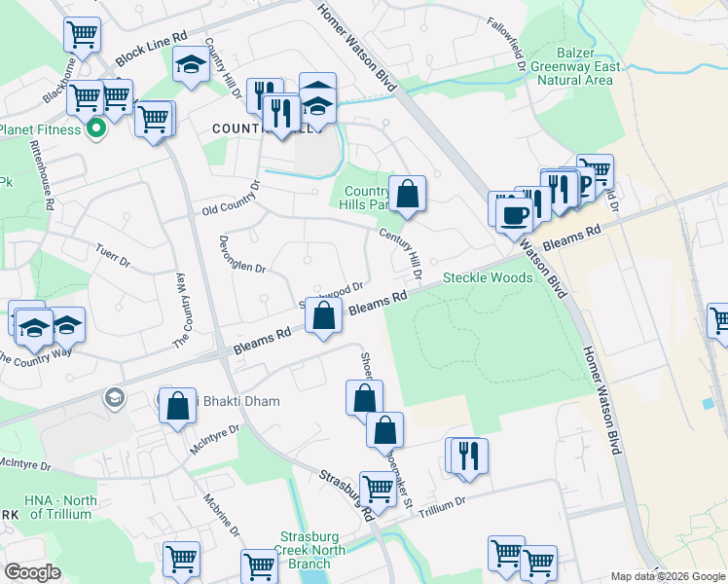The width and height of the screenshot is (728, 584).
Task: Select the Old Country Dr street label
Action: tap(232, 198)
